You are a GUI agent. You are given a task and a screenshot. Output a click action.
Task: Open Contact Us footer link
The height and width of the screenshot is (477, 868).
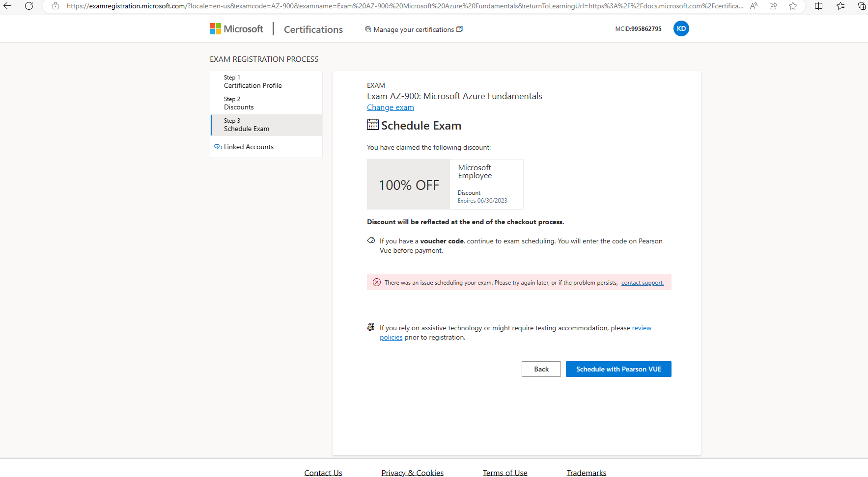(x=323, y=473)
